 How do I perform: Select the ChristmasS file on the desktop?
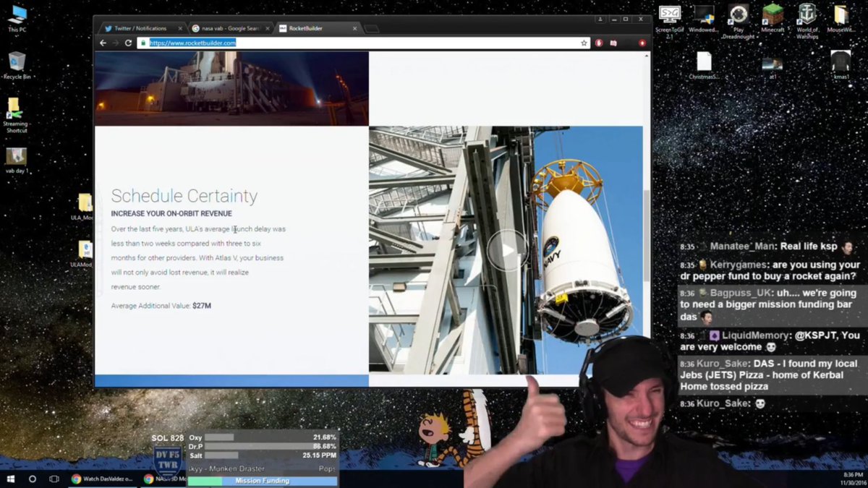pyautogui.click(x=704, y=65)
